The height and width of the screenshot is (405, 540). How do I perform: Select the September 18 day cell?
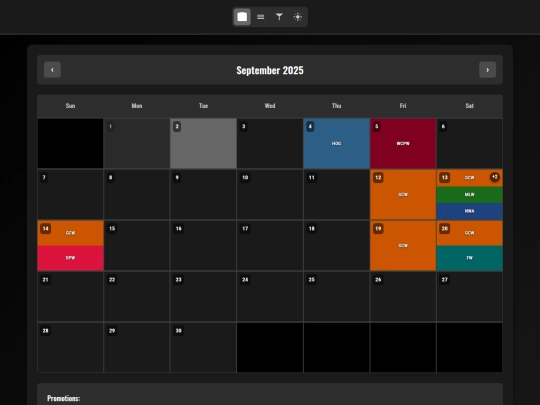tap(336, 246)
